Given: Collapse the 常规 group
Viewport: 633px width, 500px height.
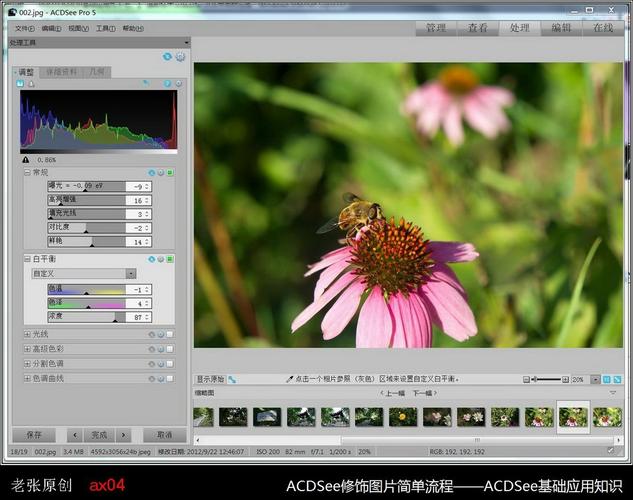Looking at the screenshot, I should (27, 173).
